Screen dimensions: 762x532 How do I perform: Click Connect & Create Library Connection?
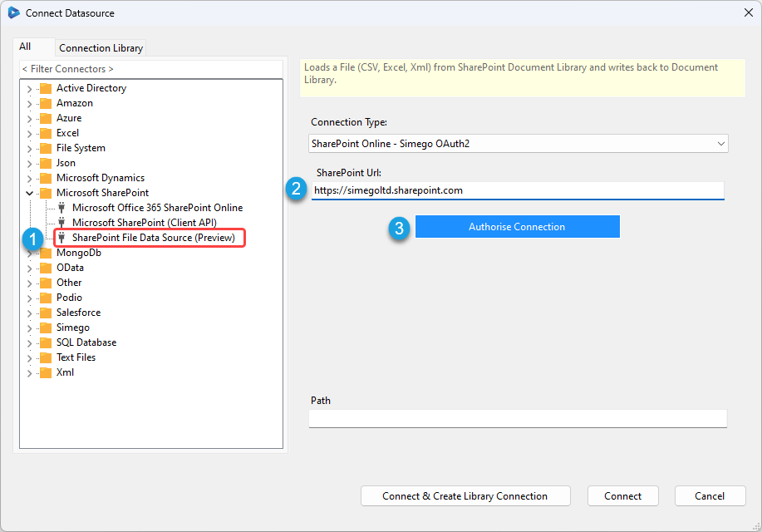465,495
